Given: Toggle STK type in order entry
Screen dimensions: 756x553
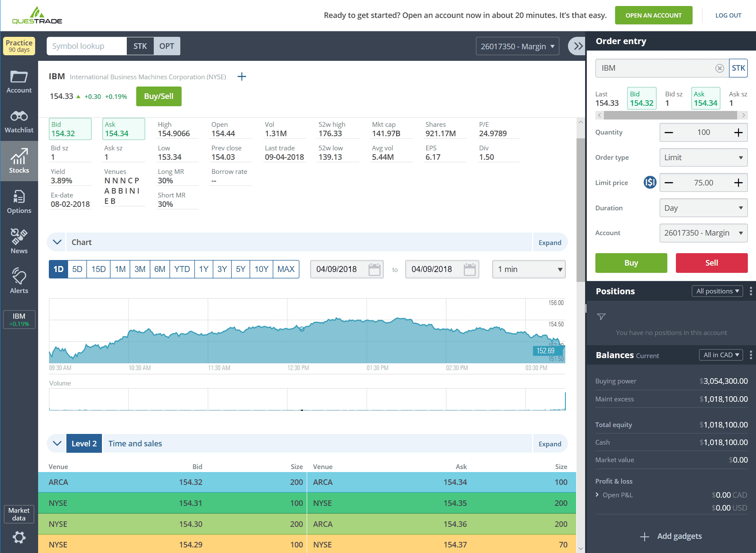Looking at the screenshot, I should pos(738,68).
